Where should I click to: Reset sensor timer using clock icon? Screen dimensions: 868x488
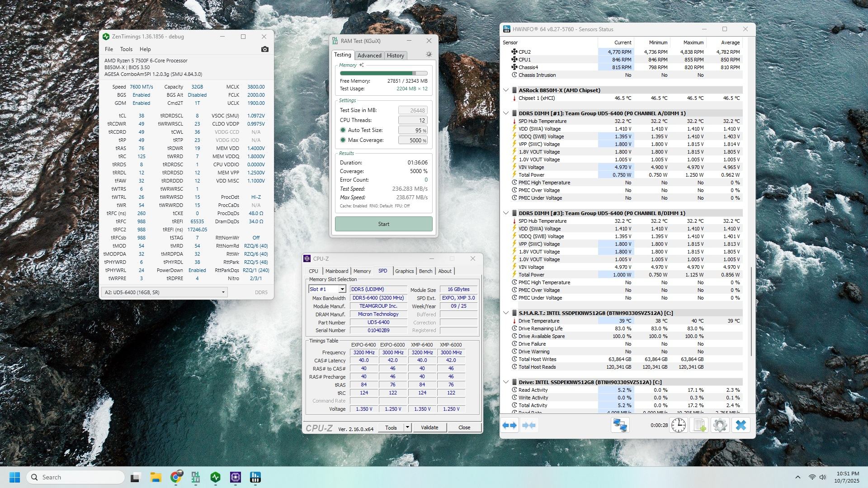[678, 425]
